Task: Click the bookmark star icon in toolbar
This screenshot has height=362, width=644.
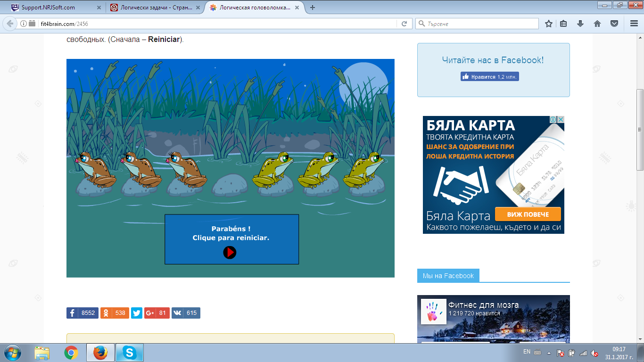Action: pos(549,24)
